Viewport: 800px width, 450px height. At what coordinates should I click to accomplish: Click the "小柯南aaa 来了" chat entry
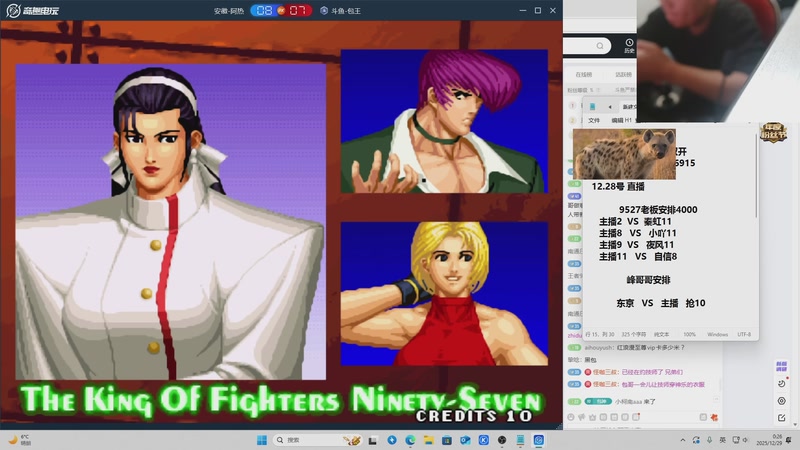tap(635, 402)
